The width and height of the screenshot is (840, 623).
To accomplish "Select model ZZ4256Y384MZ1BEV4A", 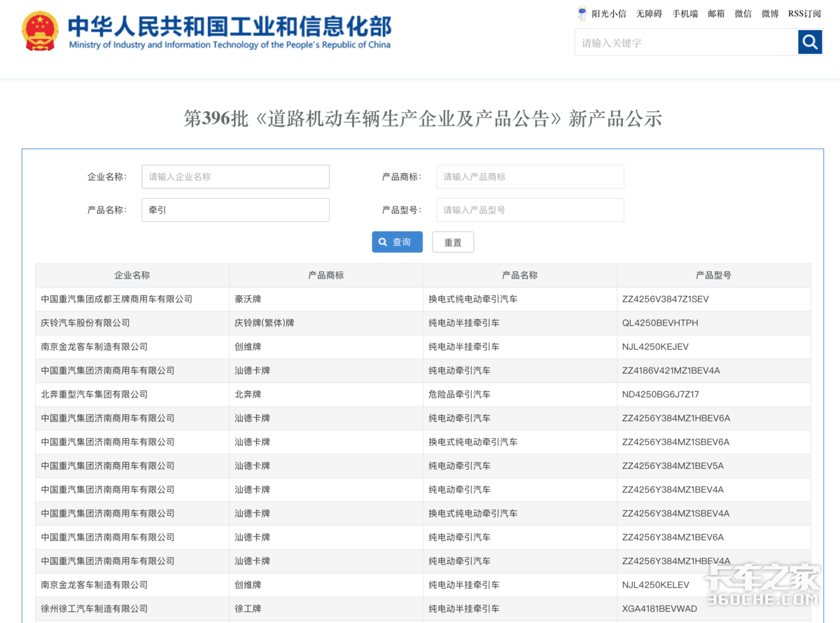I will click(x=673, y=489).
